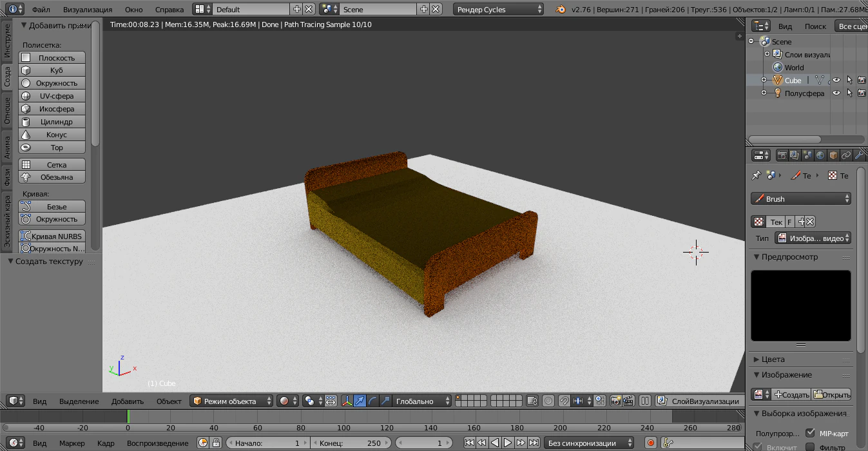
Task: Click the Начало start frame field
Action: 267,443
